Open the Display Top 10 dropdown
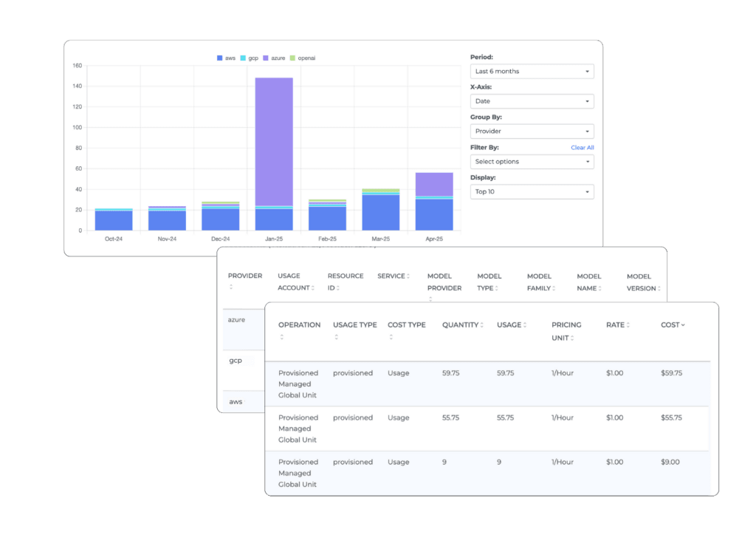This screenshot has height=535, width=756. coord(532,192)
